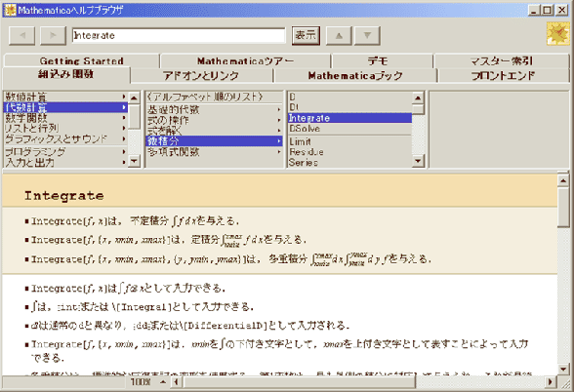Image resolution: width=574 pixels, height=392 pixels.
Task: Expand the 入力と出力 category
Action: 65,162
